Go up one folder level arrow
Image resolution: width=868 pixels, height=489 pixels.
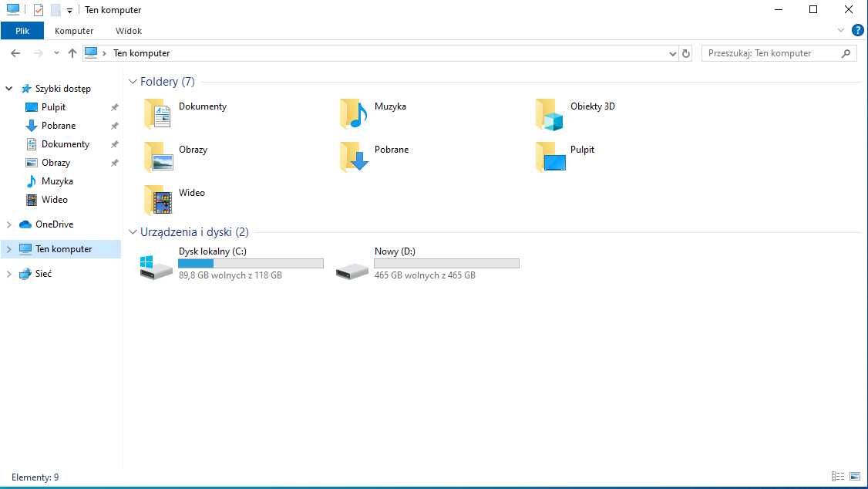[72, 53]
